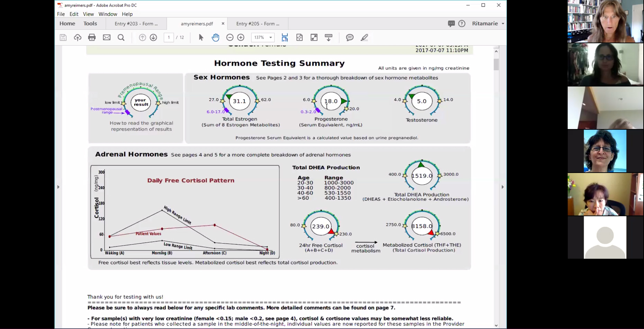Click the Print file icon
The width and height of the screenshot is (644, 329).
92,37
